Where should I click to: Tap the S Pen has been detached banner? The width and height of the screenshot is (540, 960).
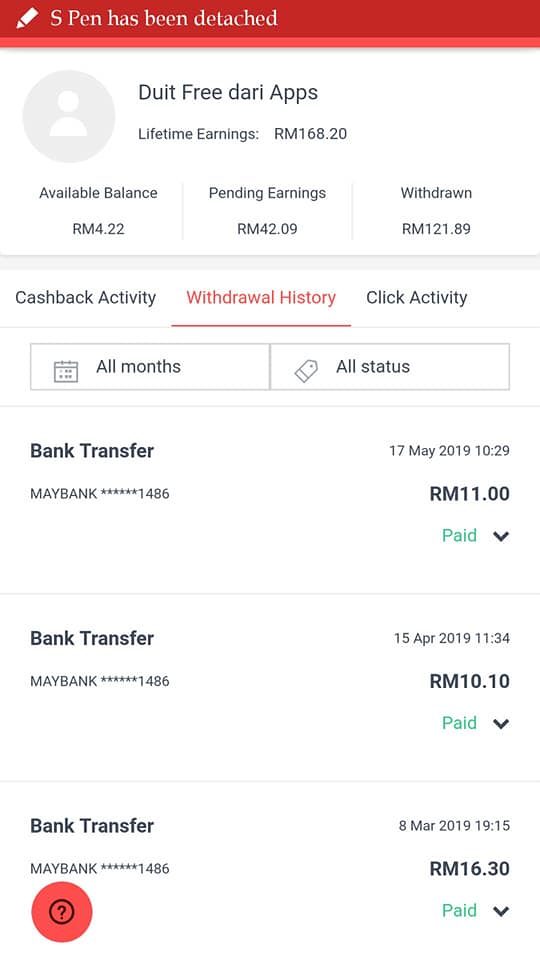click(270, 19)
